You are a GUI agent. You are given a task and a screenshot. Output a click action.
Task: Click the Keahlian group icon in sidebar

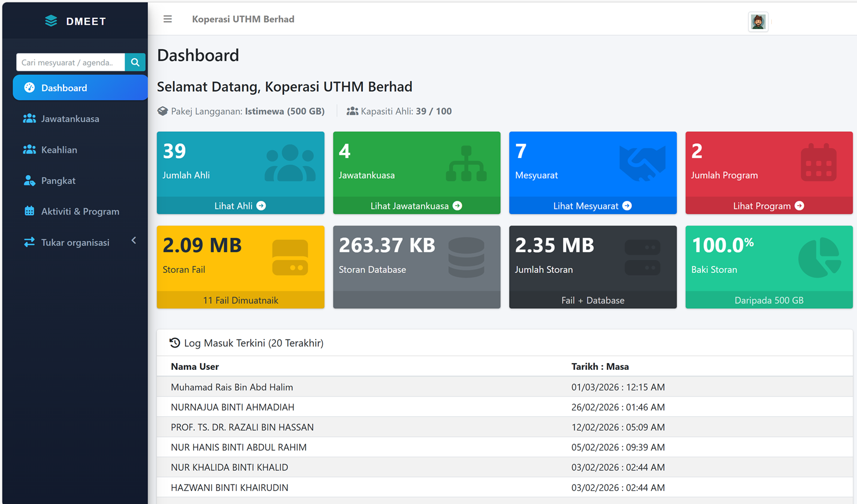29,150
